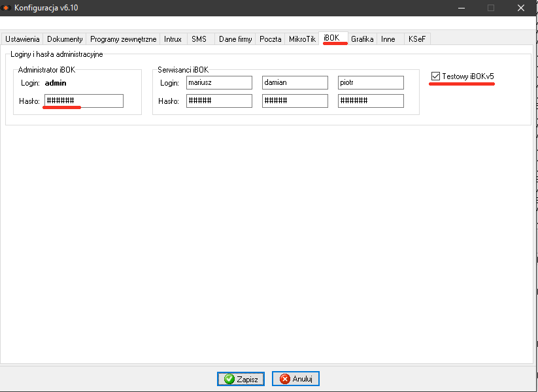Open the Dane firmy tab

[235, 39]
